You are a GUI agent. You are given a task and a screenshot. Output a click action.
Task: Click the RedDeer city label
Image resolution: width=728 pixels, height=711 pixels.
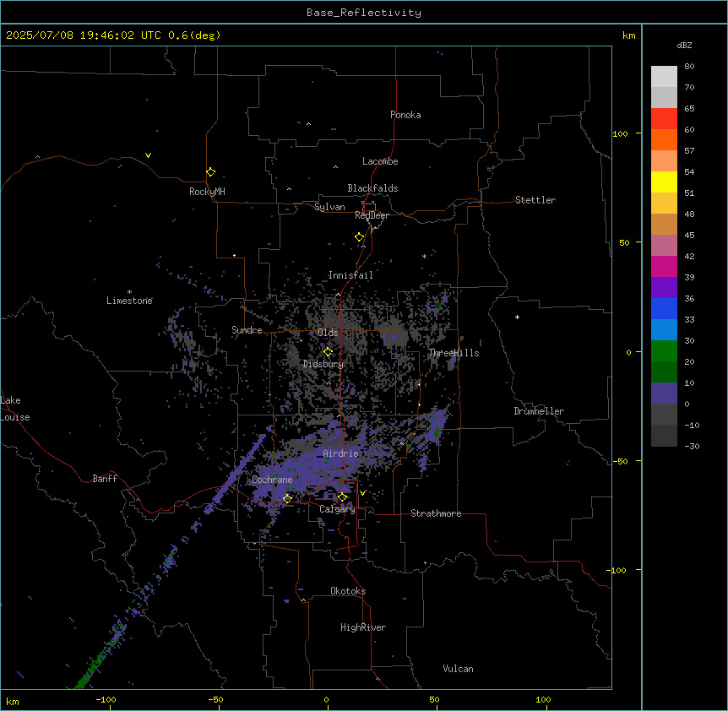(x=372, y=215)
